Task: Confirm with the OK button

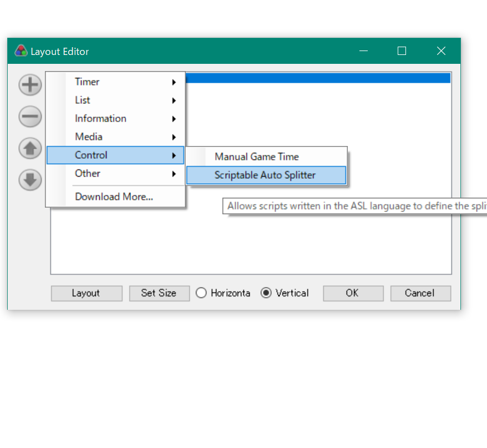Action: [x=353, y=293]
